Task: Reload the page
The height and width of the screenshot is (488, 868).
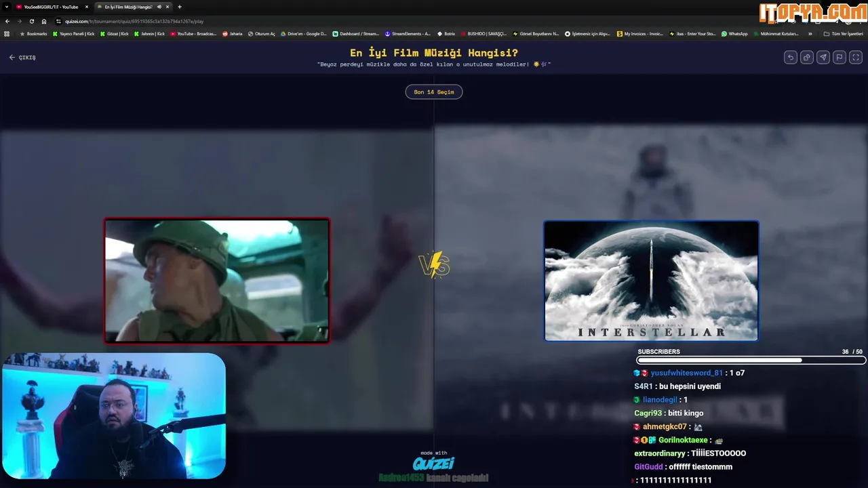Action: (x=31, y=21)
